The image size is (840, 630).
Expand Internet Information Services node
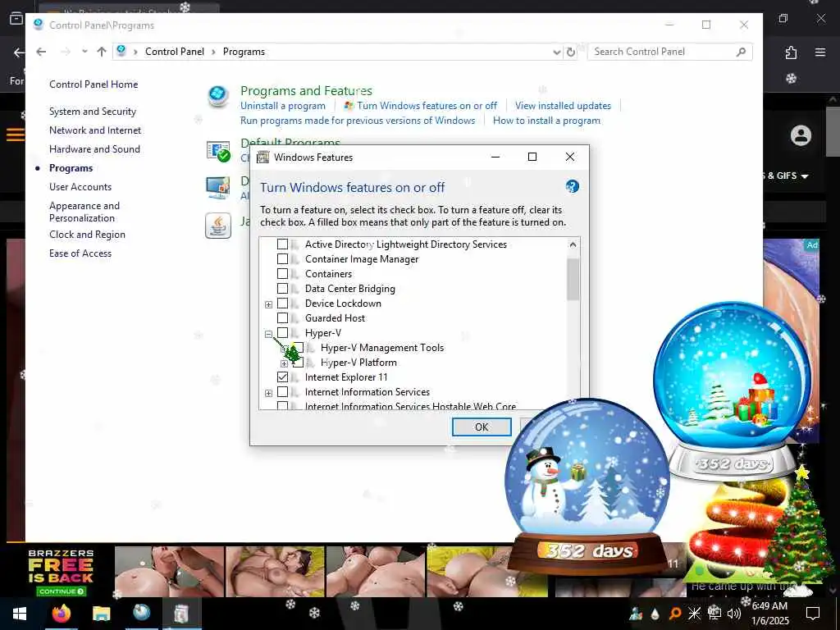268,393
